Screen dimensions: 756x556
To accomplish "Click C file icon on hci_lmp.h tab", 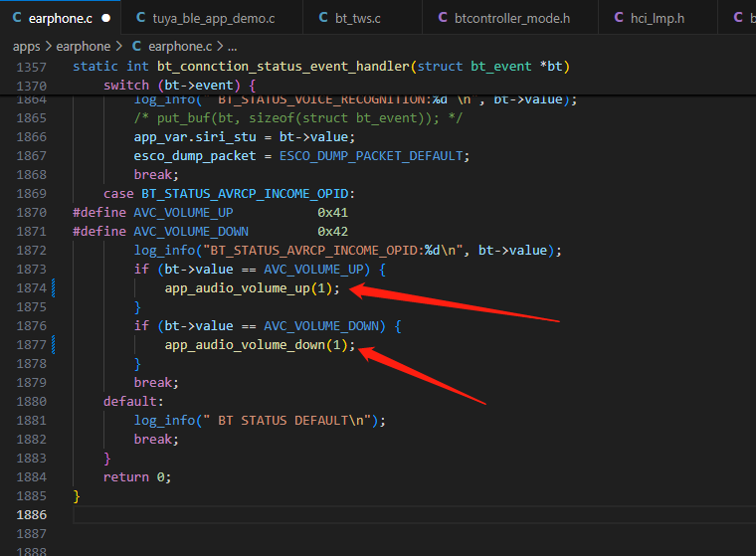I will (x=619, y=18).
